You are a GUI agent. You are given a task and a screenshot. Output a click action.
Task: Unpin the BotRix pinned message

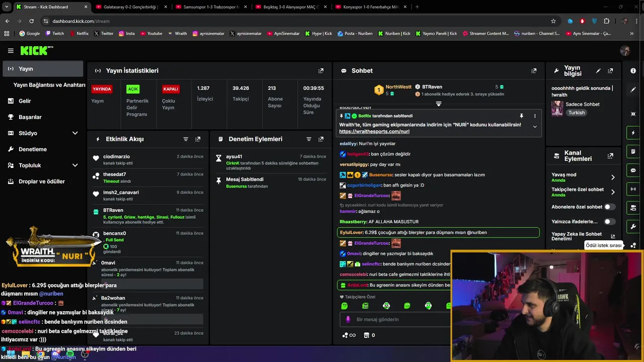(521, 116)
